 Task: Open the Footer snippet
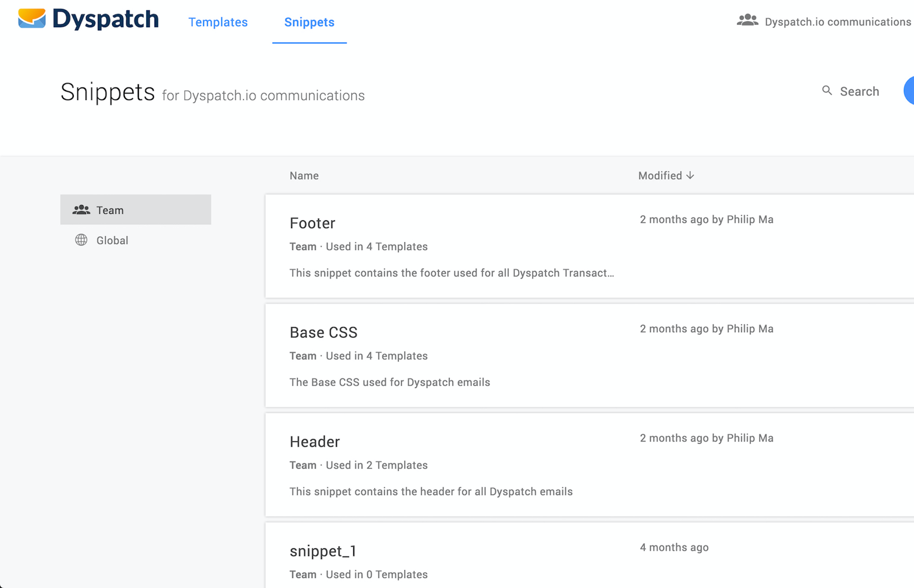(x=312, y=223)
